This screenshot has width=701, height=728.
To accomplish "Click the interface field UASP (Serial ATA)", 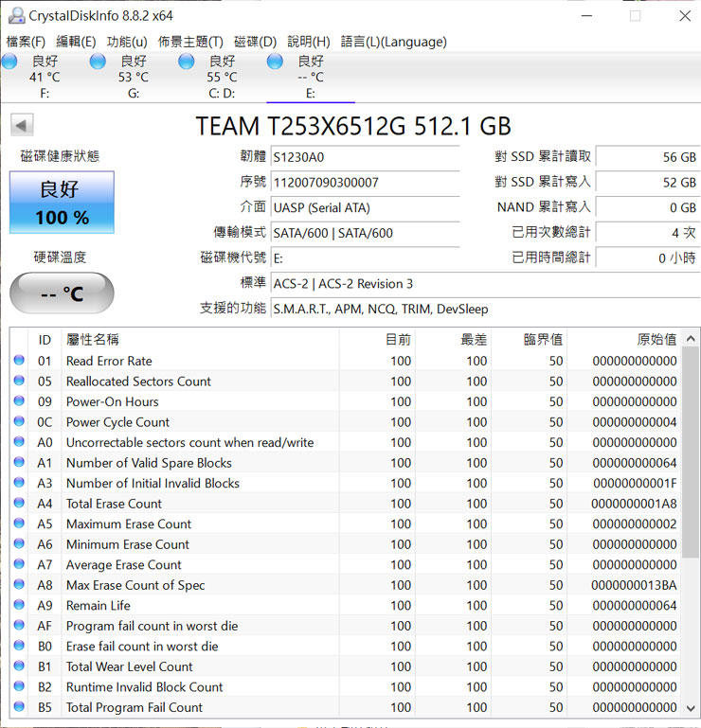I will click(365, 207).
